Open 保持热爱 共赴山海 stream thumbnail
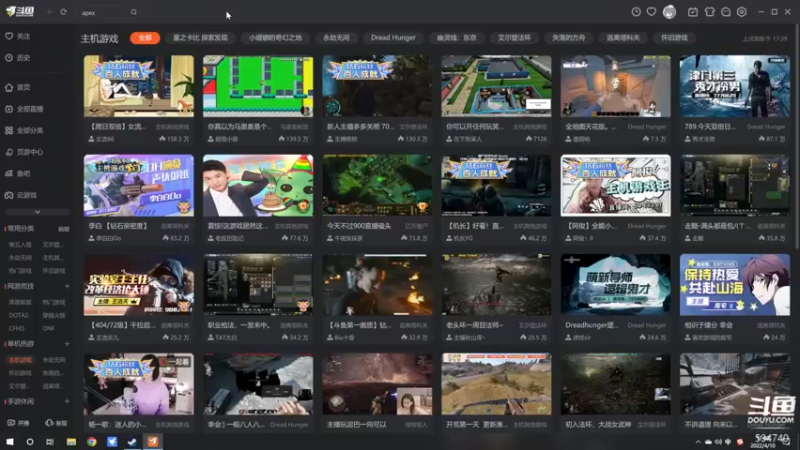Screen dimensions: 800x450 pyautogui.click(x=735, y=285)
